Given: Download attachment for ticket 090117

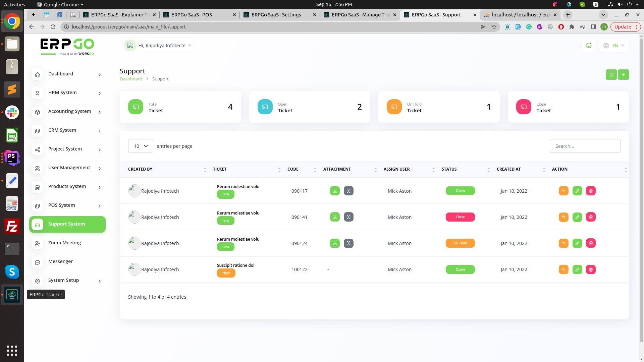Looking at the screenshot, I should (335, 191).
